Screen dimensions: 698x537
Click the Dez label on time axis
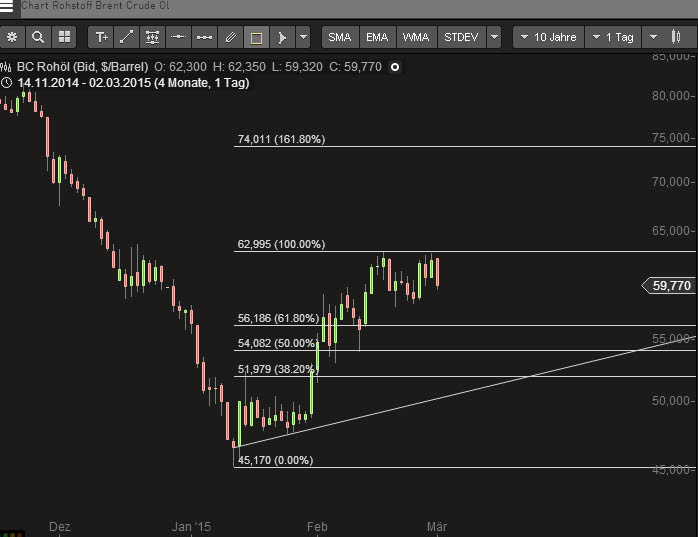tap(60, 527)
